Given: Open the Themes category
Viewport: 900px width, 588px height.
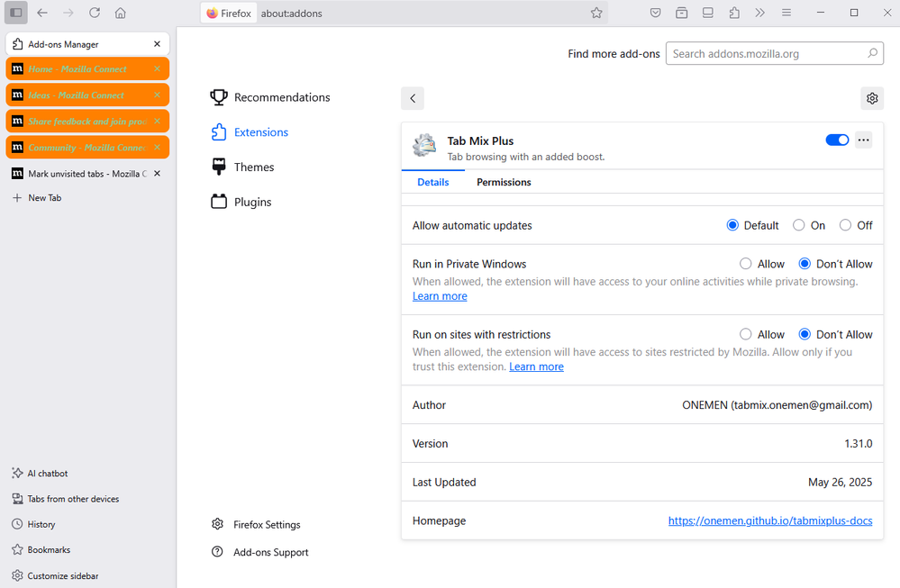Looking at the screenshot, I should click(x=243, y=167).
